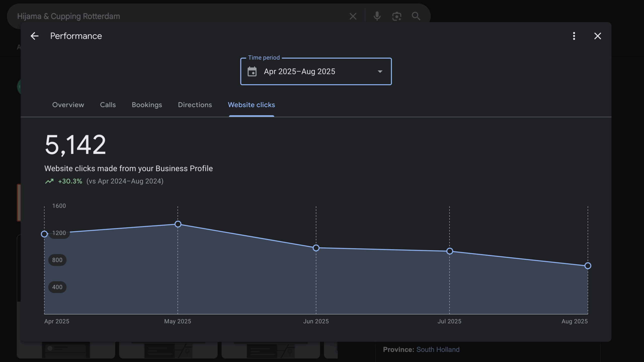Click the magnifying glass search icon
Screen dimensions: 644x362
click(416, 16)
